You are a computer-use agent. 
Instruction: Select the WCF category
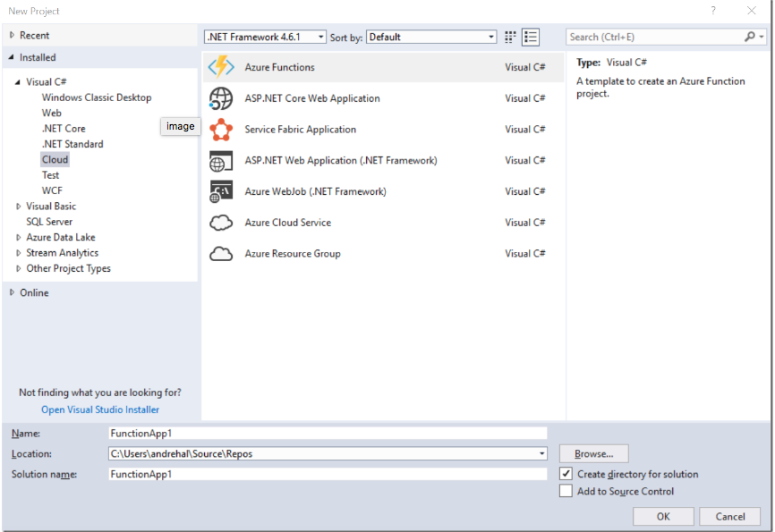tap(52, 190)
